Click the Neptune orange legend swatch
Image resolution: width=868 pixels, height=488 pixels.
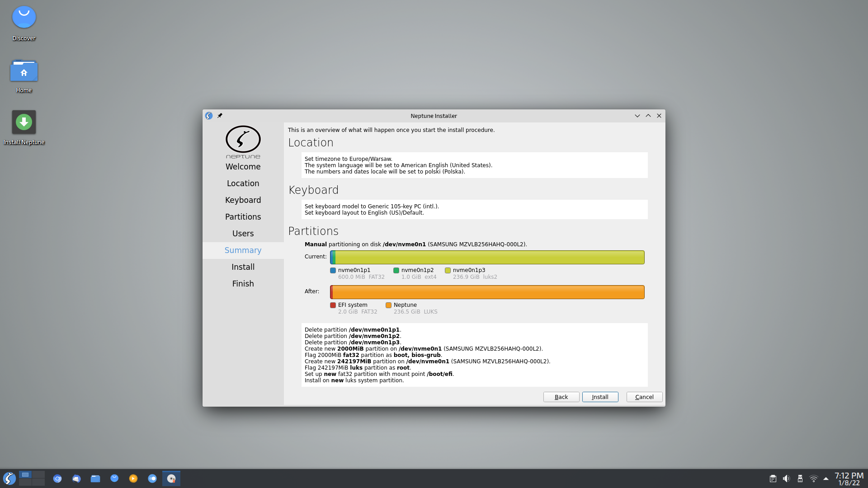[x=389, y=305]
